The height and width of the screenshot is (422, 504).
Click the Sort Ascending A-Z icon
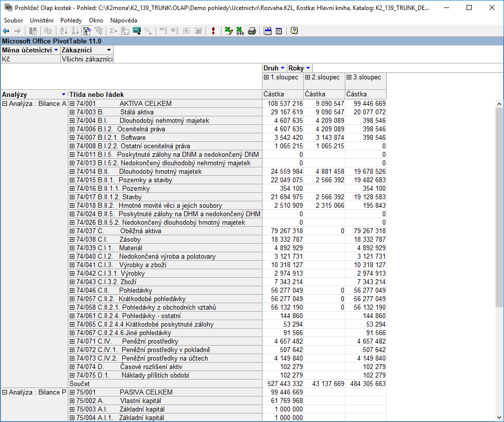tap(63, 31)
